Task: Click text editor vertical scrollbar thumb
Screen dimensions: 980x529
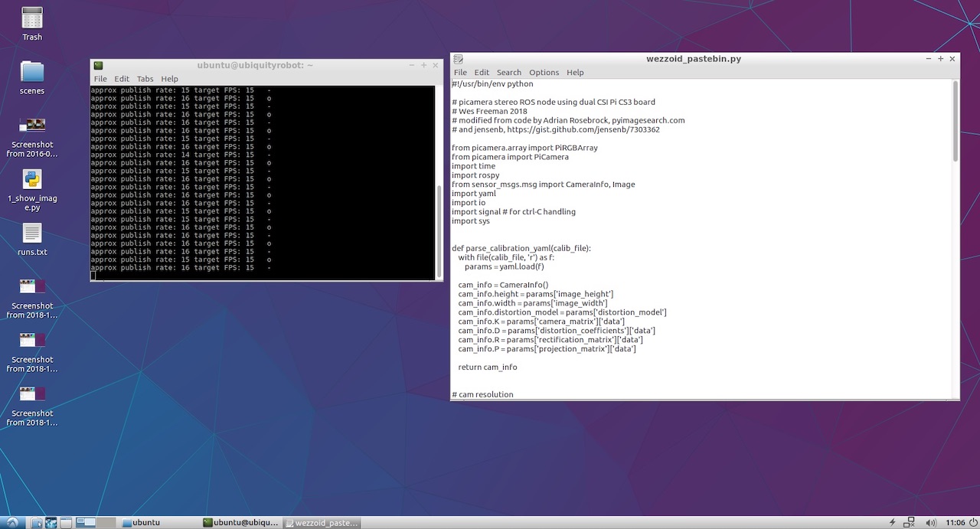Action: 955,121
